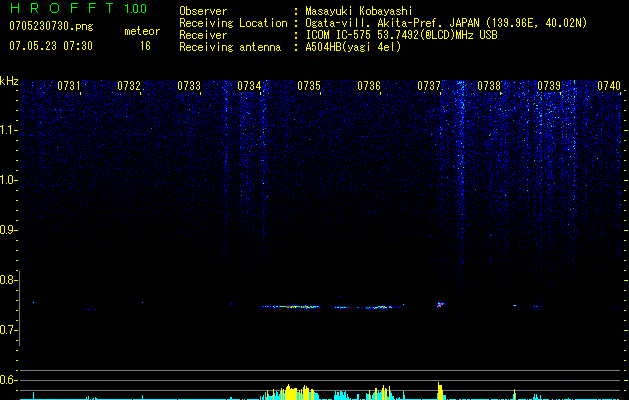Click Ogata-vill. Akita-Pref. JAPAN location text
The height and width of the screenshot is (400, 629).
coord(446,23)
